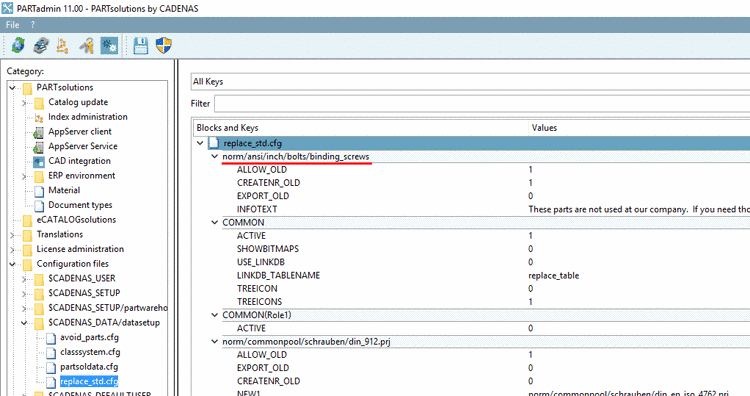Screen dimensions: 750x396
Task: Click the Values column header
Action: coord(639,128)
